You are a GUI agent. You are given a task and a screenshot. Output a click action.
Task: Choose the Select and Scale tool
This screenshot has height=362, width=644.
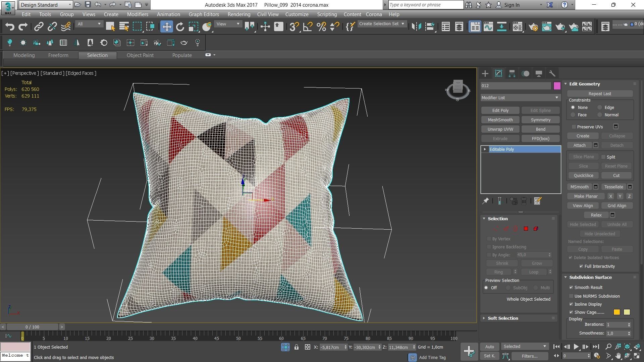194,27
